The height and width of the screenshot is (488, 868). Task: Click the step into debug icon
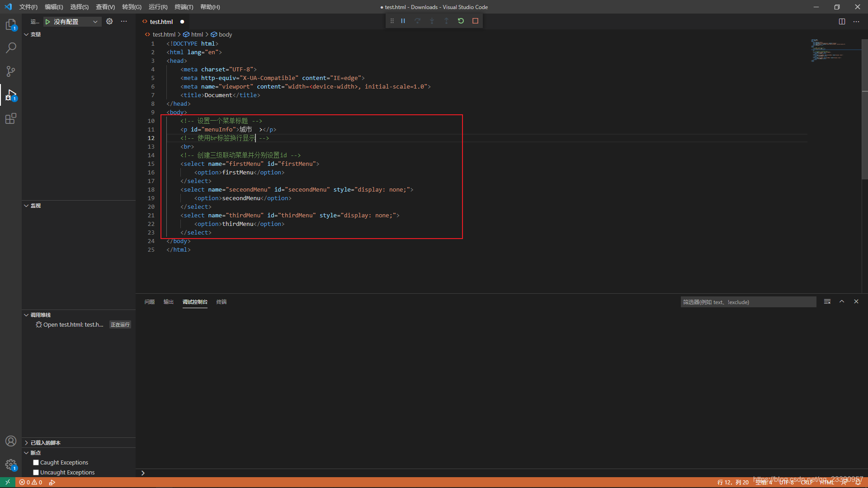(432, 21)
